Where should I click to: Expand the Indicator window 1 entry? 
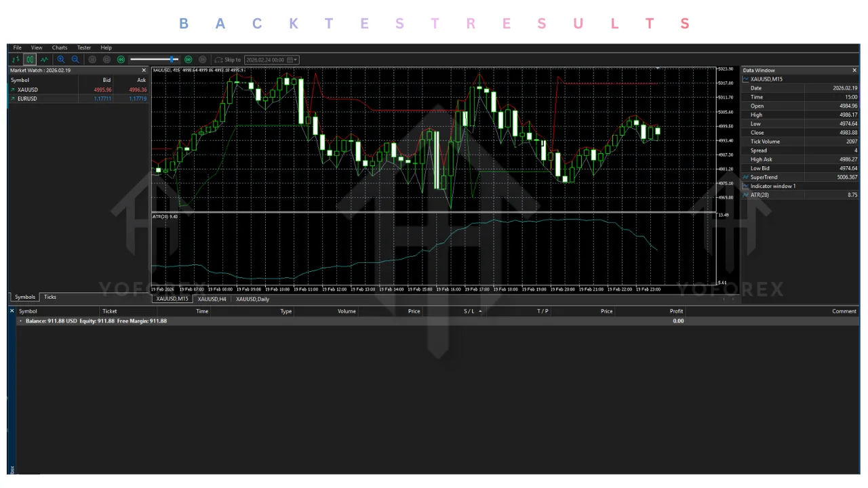(x=745, y=186)
